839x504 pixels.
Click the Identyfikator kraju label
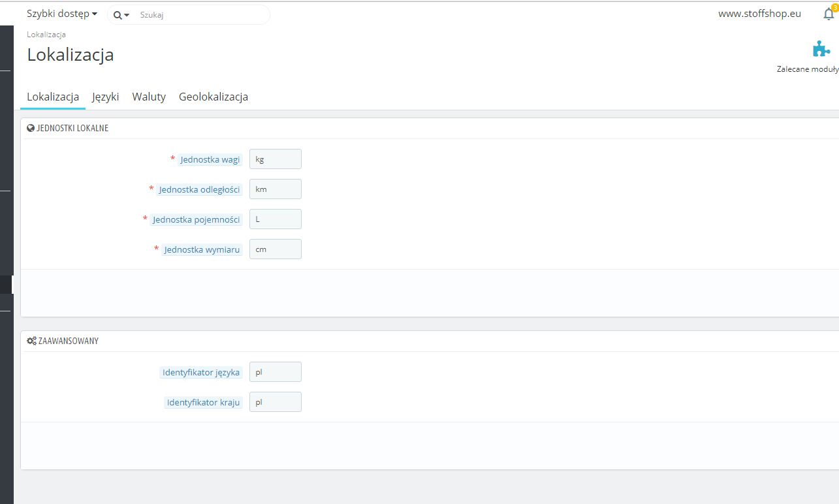tap(204, 402)
